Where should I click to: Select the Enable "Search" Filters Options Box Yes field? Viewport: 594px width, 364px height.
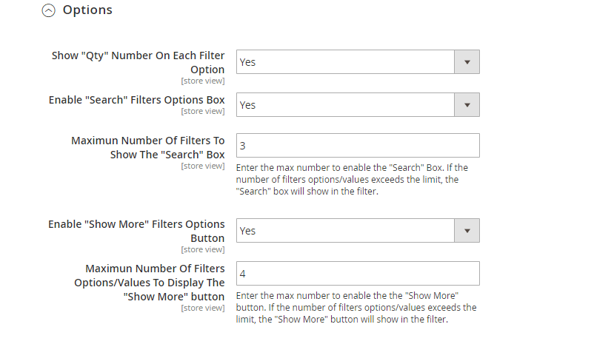[x=358, y=105]
